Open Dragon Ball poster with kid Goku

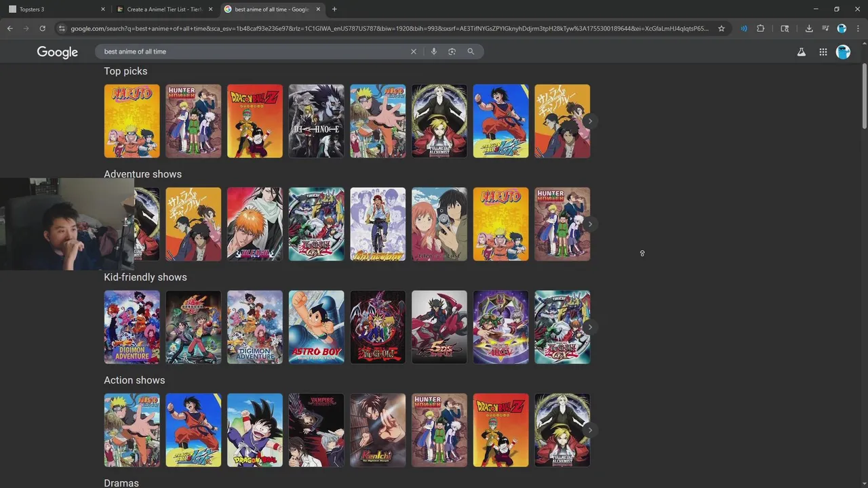coord(255,430)
